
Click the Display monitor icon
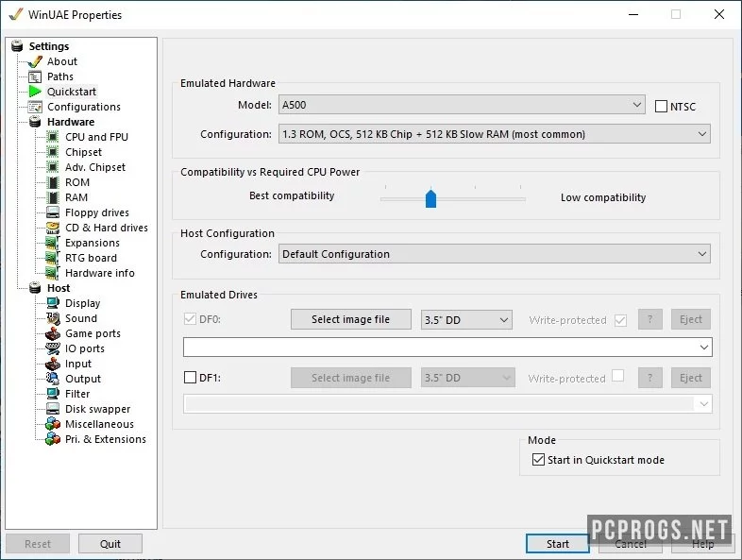click(x=53, y=303)
